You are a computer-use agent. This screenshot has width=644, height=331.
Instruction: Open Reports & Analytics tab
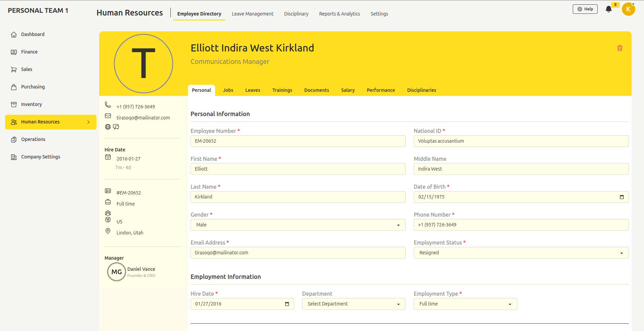click(339, 14)
